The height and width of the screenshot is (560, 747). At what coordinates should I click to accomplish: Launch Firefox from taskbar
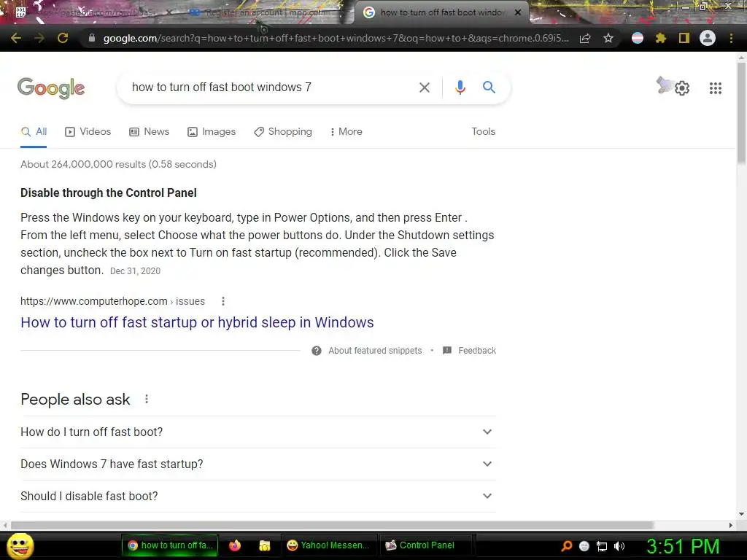(x=235, y=545)
